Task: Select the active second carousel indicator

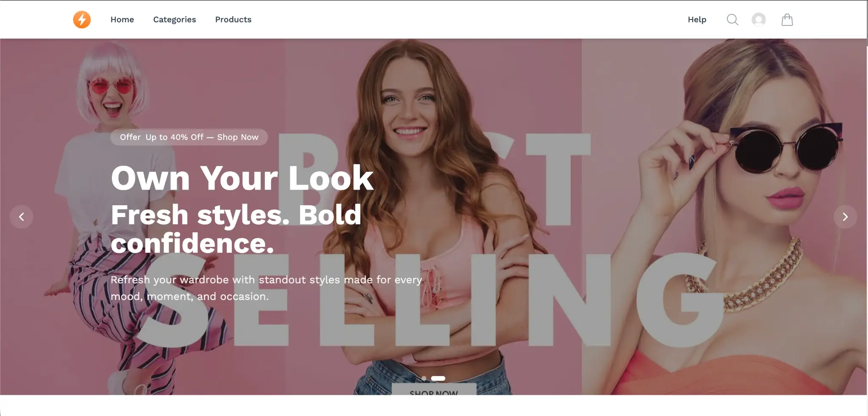Action: coord(438,378)
